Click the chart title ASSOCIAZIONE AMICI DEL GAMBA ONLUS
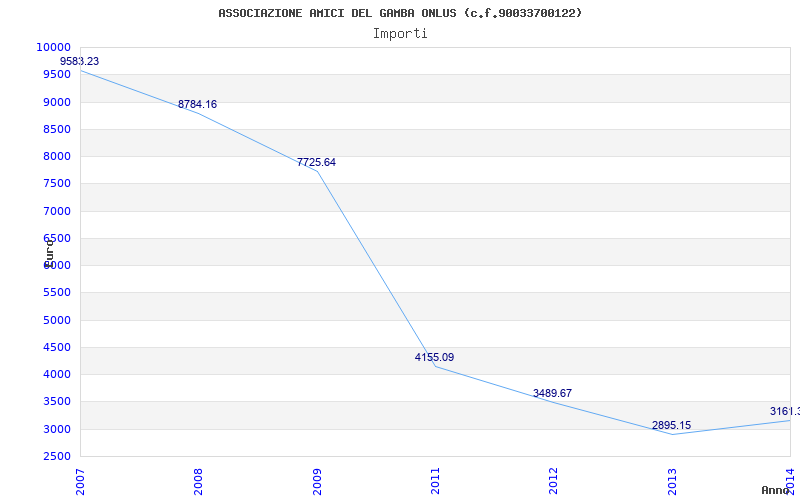This screenshot has width=800, height=500. [399, 13]
